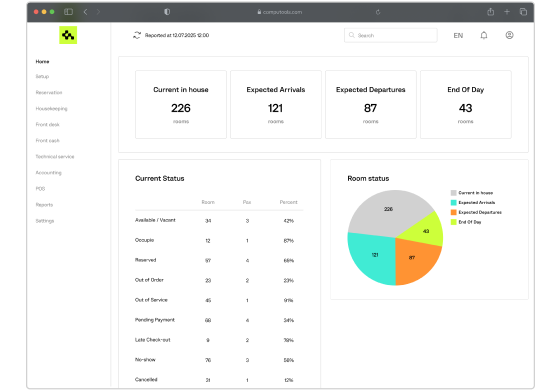Select the Reserved row label

pos(145,260)
